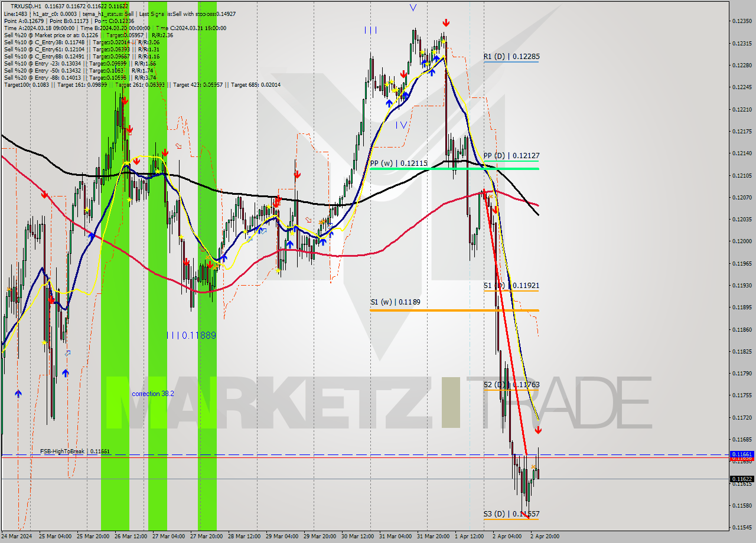Click the '30 Mar 12:00' time label
The width and height of the screenshot is (756, 543).
(x=357, y=537)
